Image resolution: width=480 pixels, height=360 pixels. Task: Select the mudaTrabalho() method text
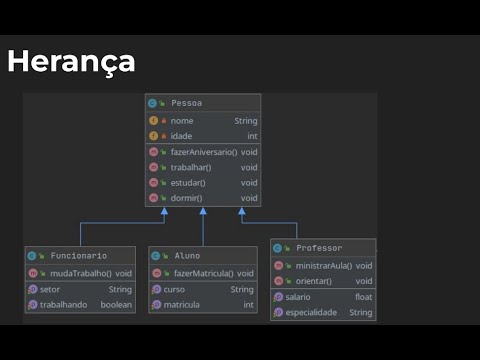81,273
